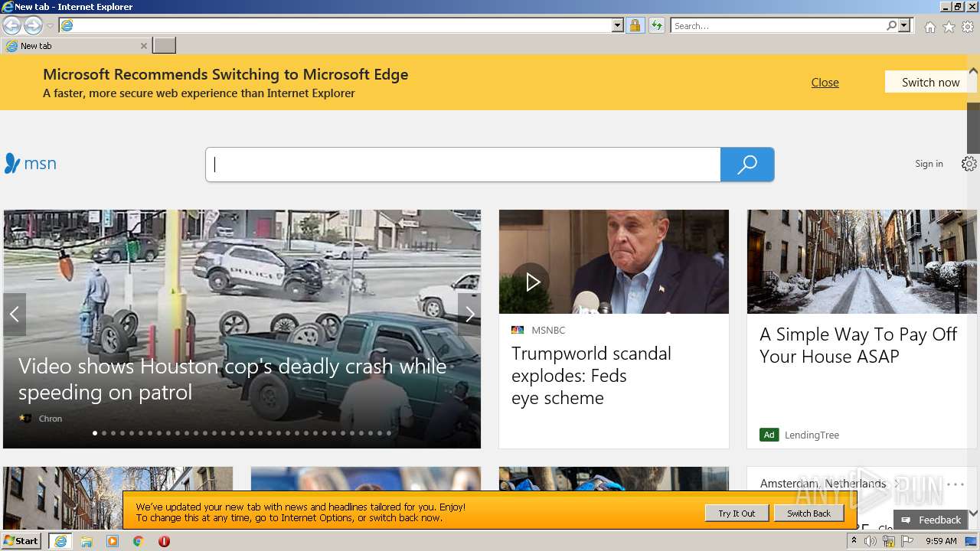Launch Chrome from the taskbar
This screenshot has width=980, height=551.
tap(139, 541)
